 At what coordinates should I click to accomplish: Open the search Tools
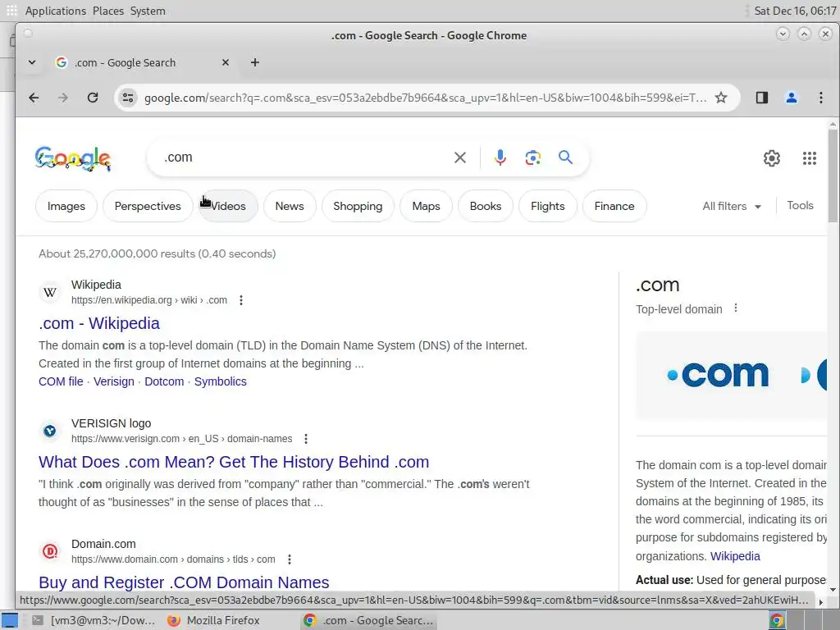pyautogui.click(x=800, y=206)
